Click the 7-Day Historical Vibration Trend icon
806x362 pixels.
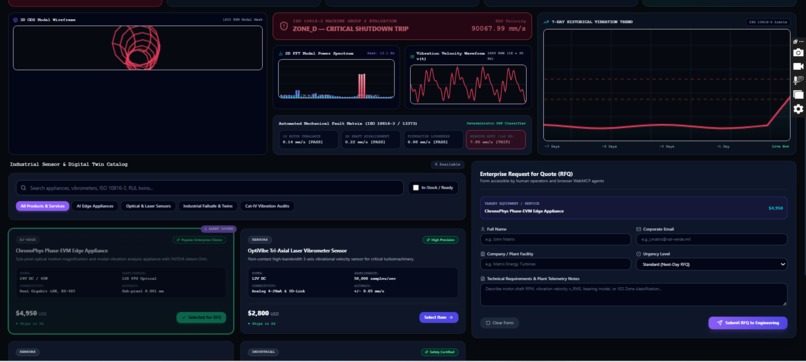[x=547, y=22]
